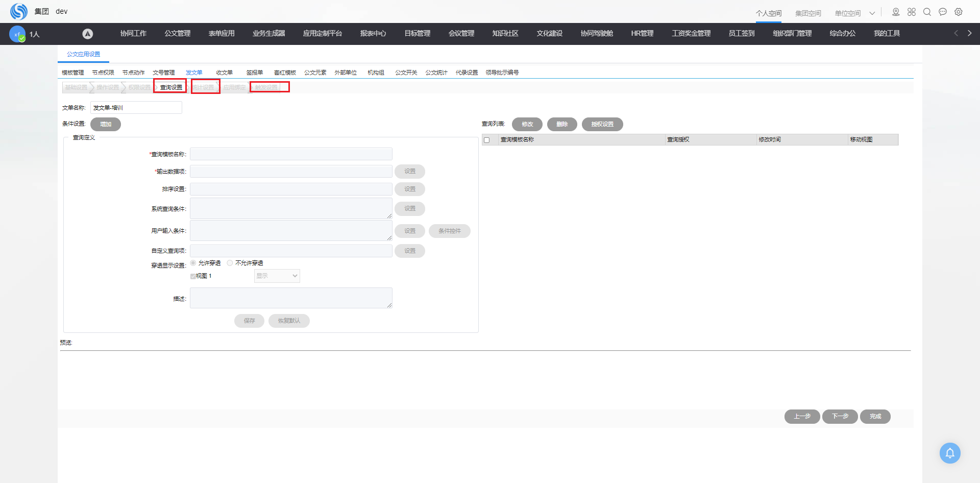
Task: Click the 删除 button in query list
Action: point(562,124)
